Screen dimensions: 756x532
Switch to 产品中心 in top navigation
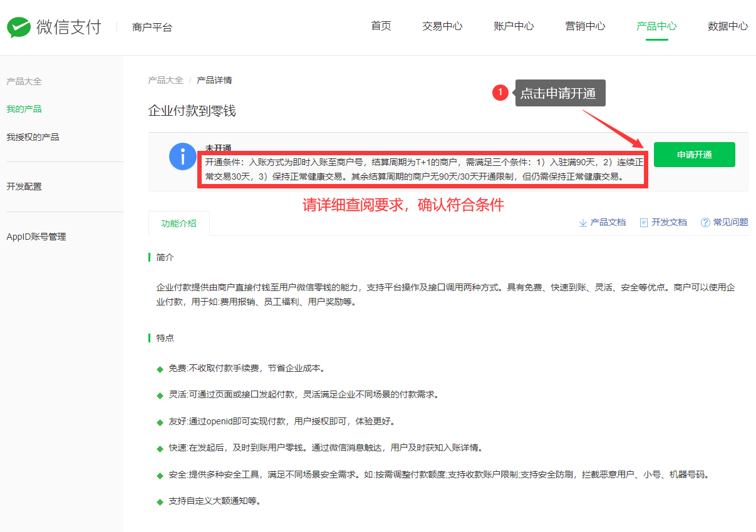point(656,26)
